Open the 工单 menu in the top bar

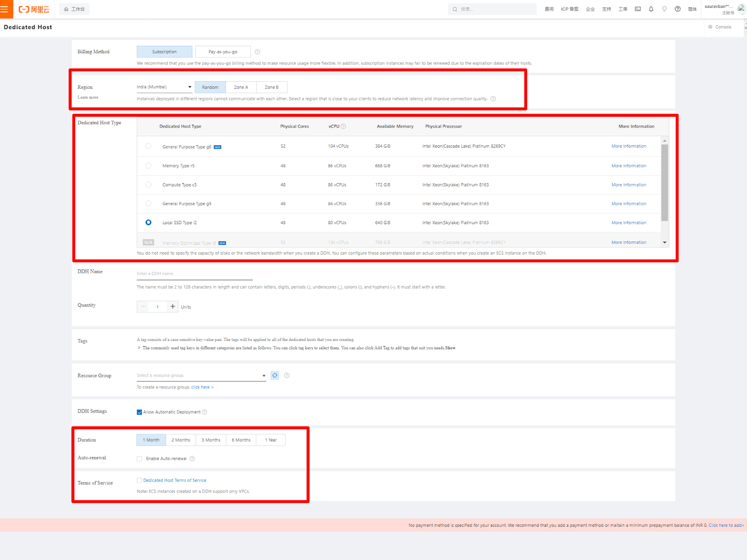pyautogui.click(x=623, y=9)
